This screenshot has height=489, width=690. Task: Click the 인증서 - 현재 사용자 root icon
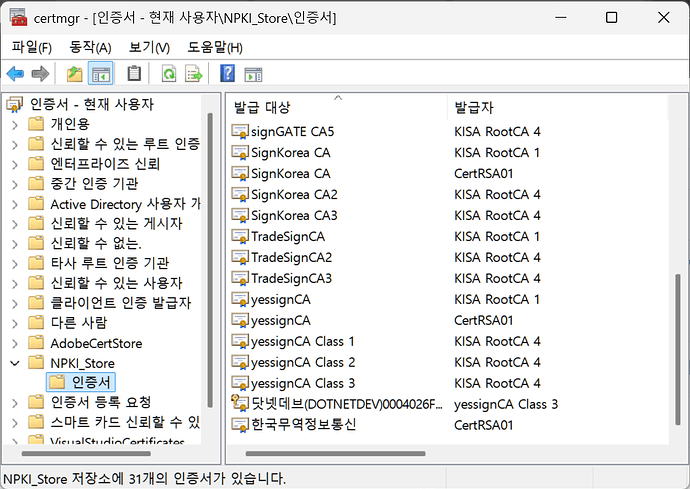[x=15, y=104]
